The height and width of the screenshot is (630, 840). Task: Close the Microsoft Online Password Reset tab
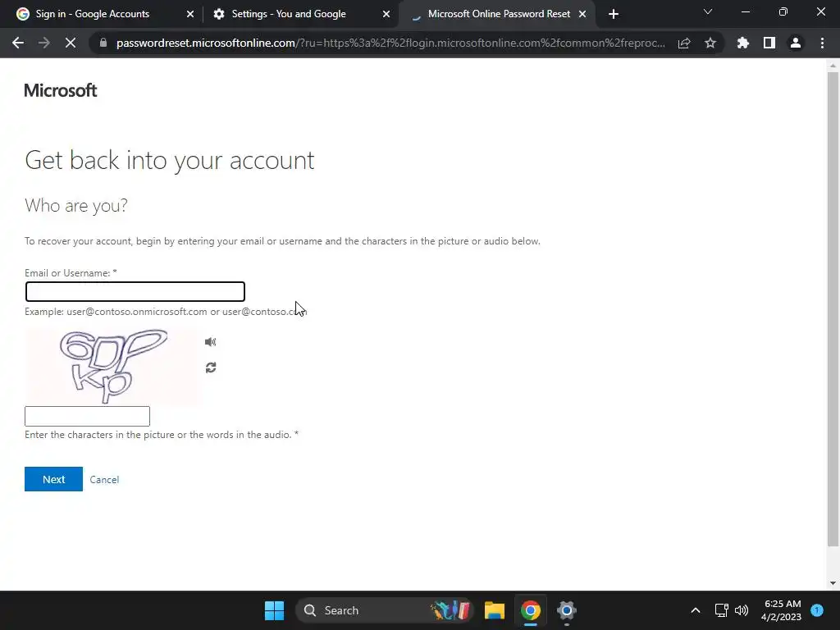click(x=582, y=14)
